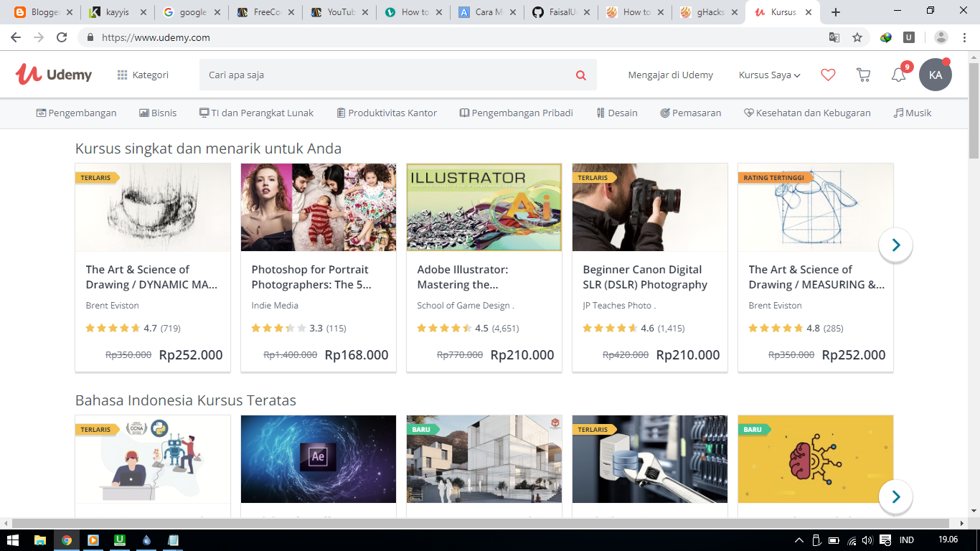Switch to the FreeCo tab
Image resolution: width=980 pixels, height=551 pixels.
click(264, 12)
